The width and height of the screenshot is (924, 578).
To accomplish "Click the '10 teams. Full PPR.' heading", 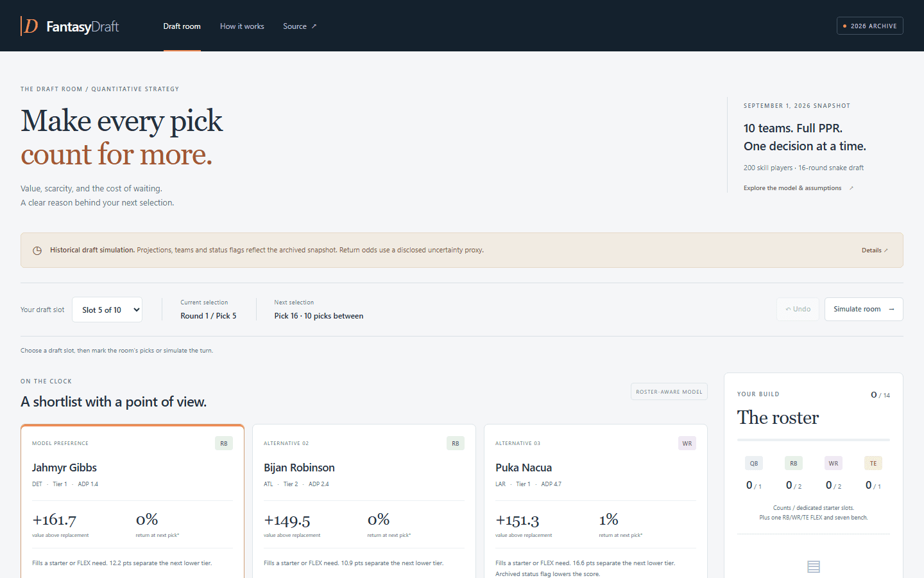I will pyautogui.click(x=793, y=128).
